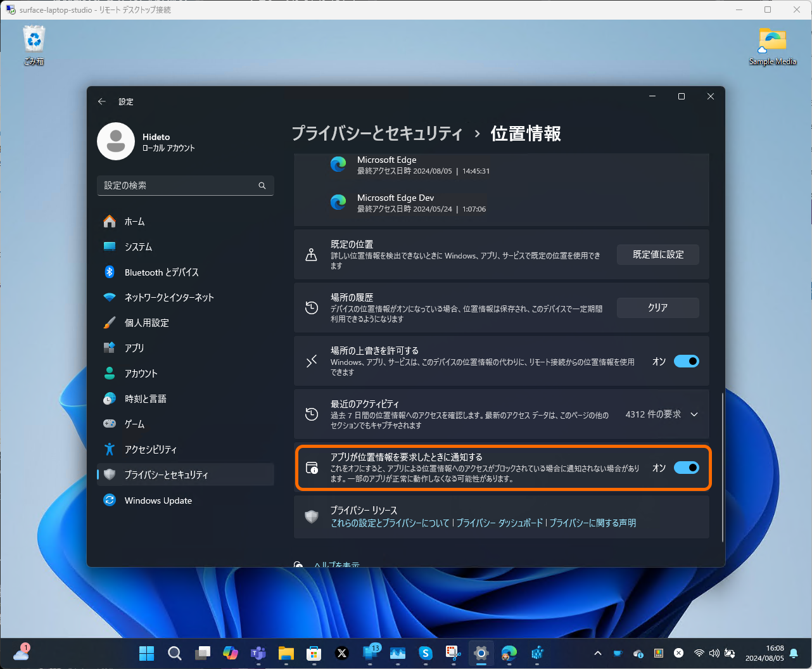Screen dimensions: 812x669
Task: Launch Skype from the taskbar
Action: [426, 653]
